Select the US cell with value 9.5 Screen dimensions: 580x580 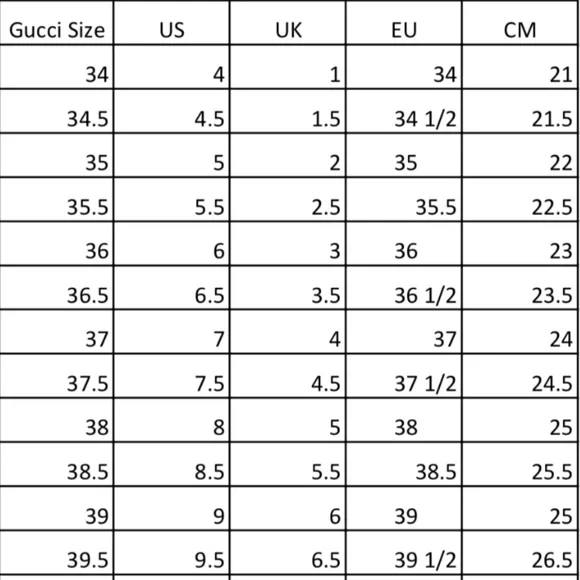tap(172, 553)
